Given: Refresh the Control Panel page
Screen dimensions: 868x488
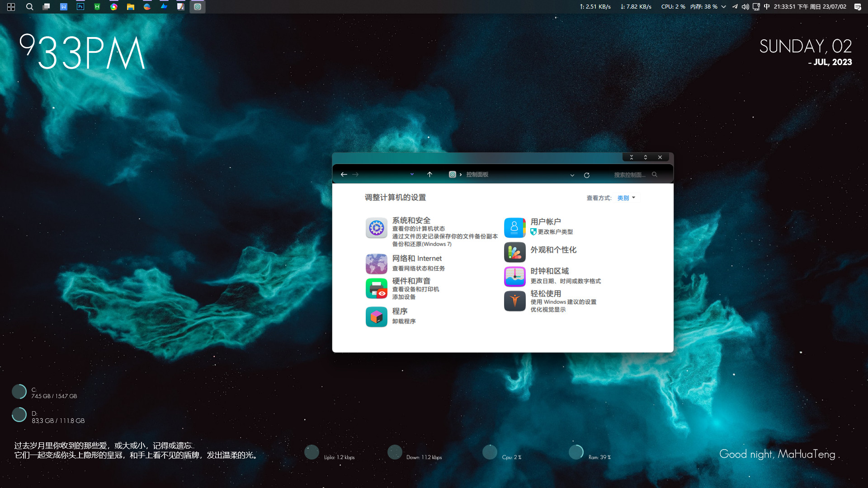Looking at the screenshot, I should coord(587,175).
